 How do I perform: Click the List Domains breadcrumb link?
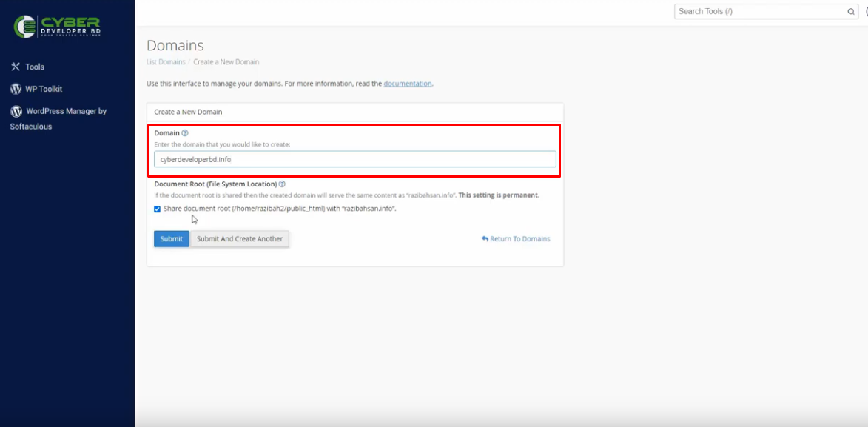(166, 62)
